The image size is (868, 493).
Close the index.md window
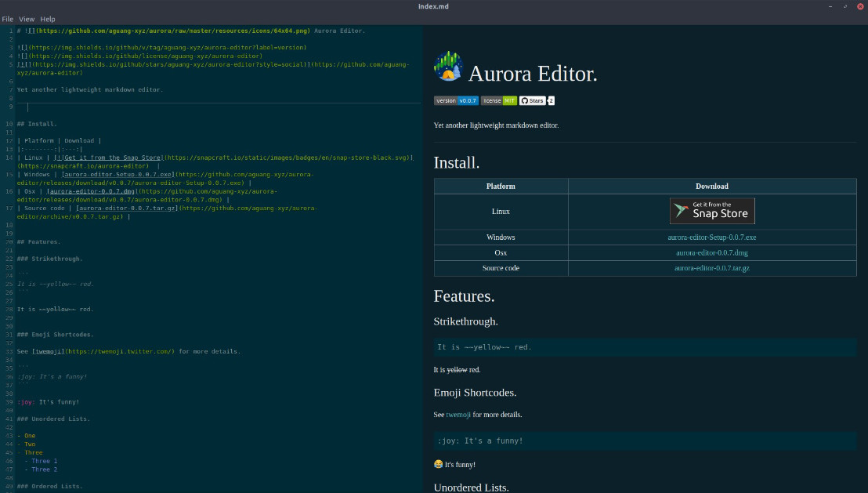pos(860,6)
